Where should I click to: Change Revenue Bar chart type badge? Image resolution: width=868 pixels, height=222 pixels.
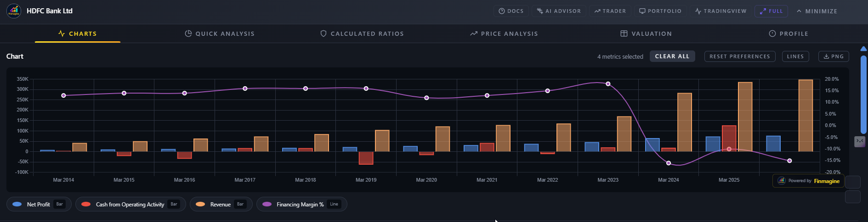(240, 204)
